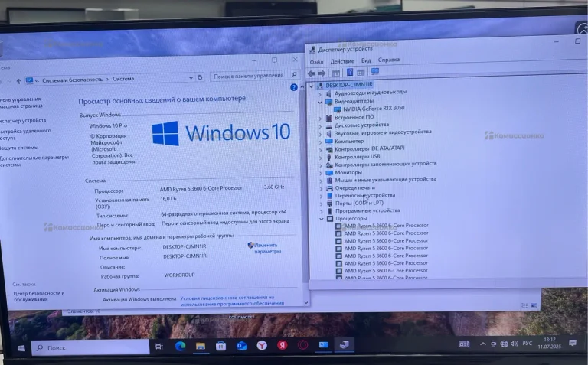
Task: Expand the Встроенное ПО category
Action: coord(320,118)
